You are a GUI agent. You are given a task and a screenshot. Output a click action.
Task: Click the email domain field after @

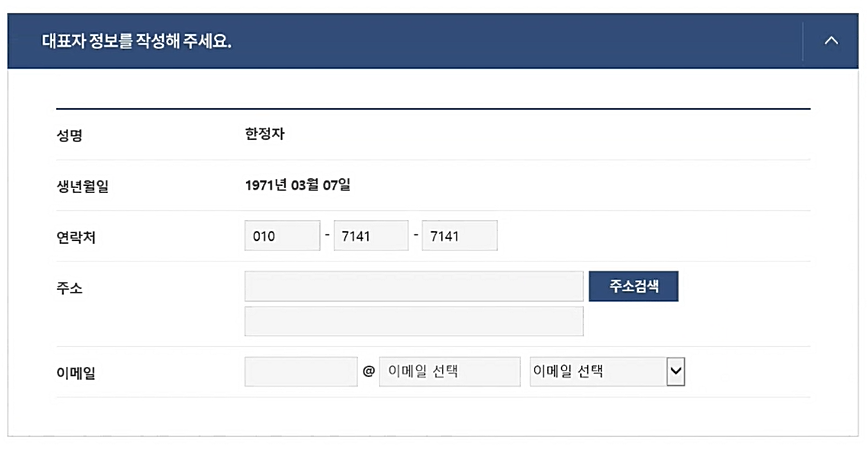450,371
